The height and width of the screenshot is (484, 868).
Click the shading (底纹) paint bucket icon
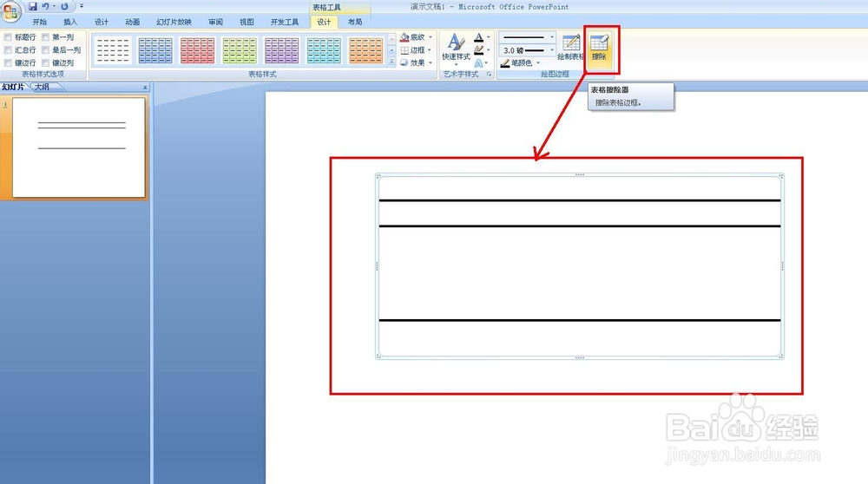pos(404,37)
